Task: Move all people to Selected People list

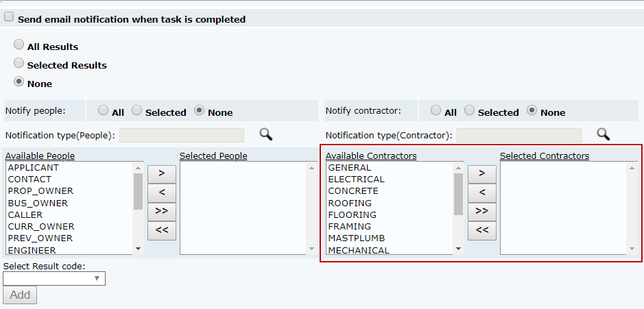Action: pos(162,210)
